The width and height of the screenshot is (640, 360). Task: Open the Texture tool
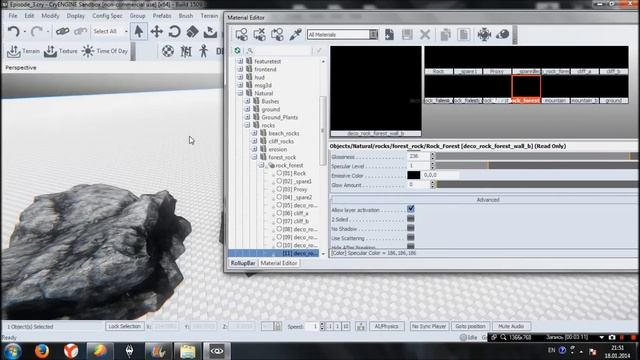coord(60,51)
